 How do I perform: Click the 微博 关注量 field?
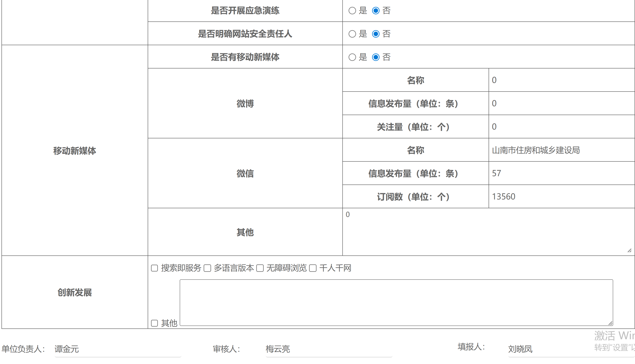click(561, 127)
